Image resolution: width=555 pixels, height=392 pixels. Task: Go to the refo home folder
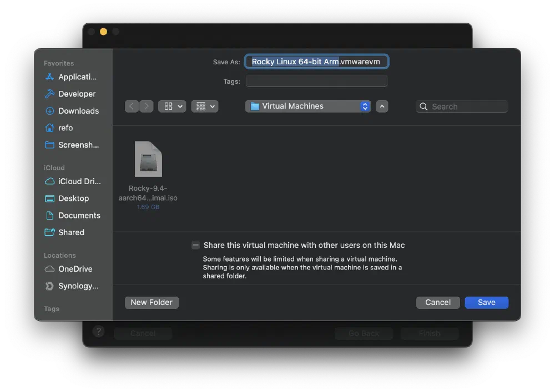coord(65,128)
